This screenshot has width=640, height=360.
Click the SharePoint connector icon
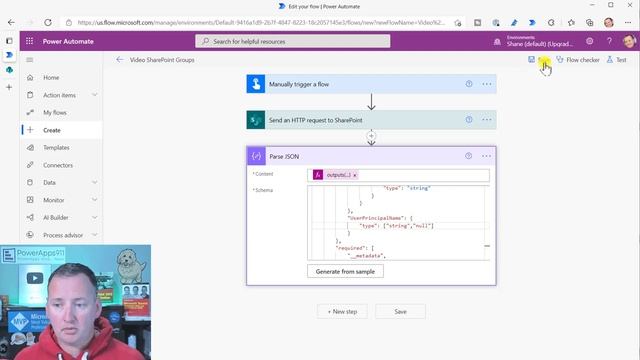click(x=256, y=120)
